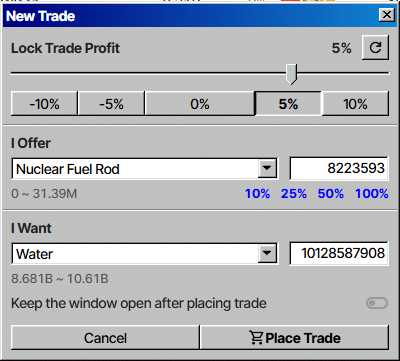Close the New Trade dialog
Viewport: 400px width, 361px height.
coord(386,15)
